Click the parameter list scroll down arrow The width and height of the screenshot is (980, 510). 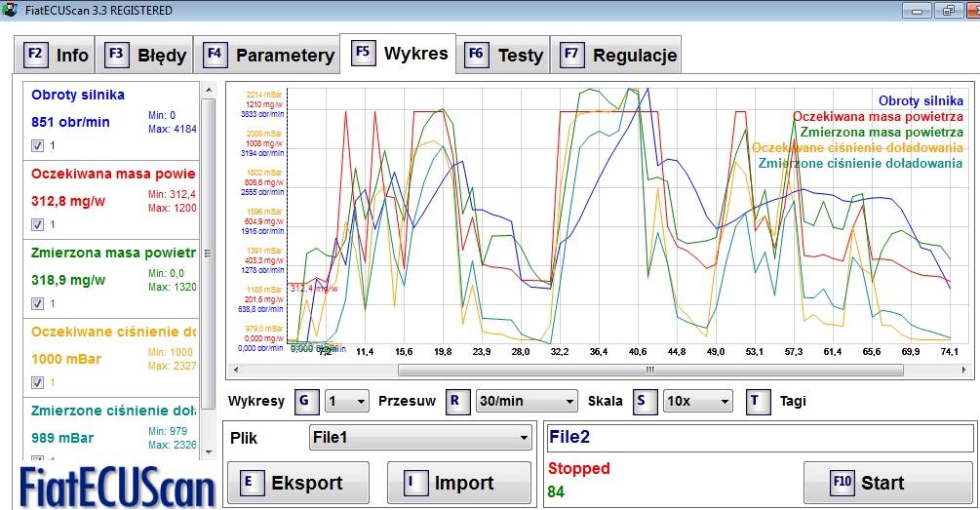[x=208, y=451]
